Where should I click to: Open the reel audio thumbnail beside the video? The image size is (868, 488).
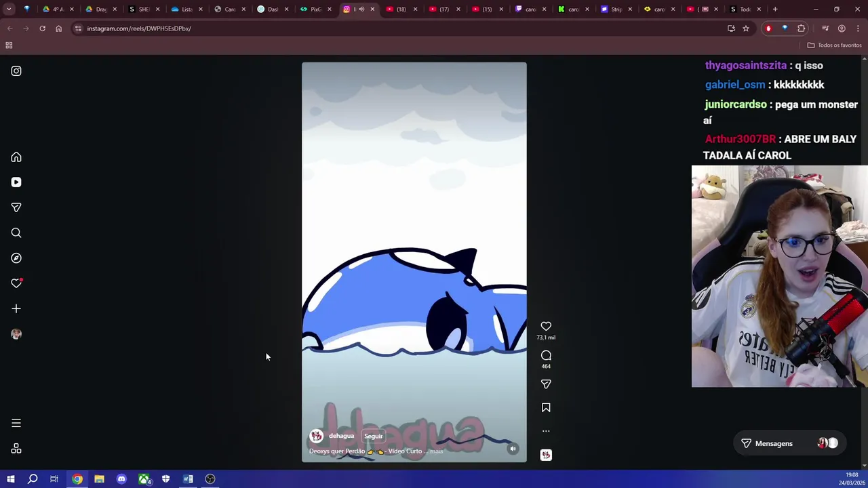[x=546, y=455]
